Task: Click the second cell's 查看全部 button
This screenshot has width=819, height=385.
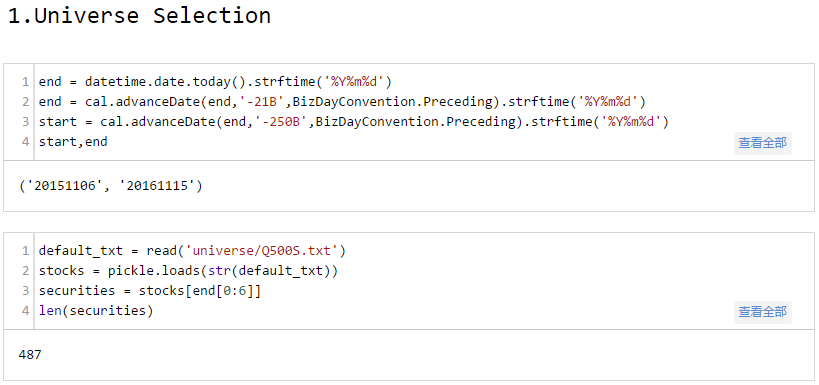Action: point(763,312)
